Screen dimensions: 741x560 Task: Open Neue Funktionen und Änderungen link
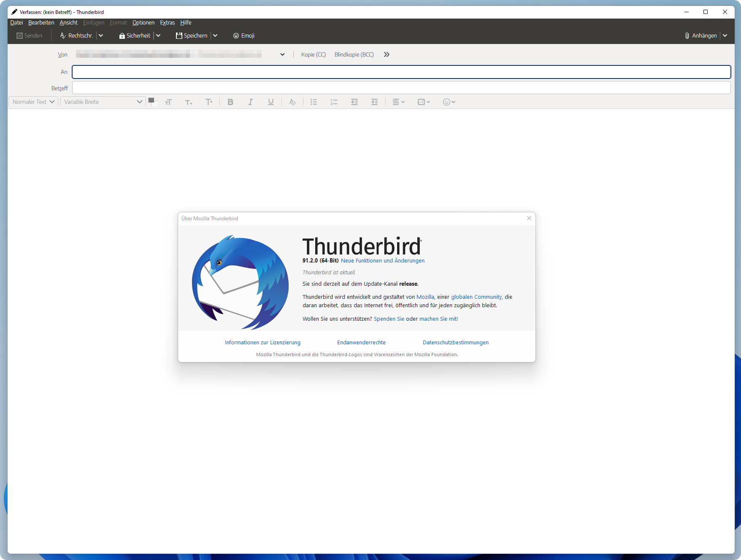pyautogui.click(x=383, y=261)
